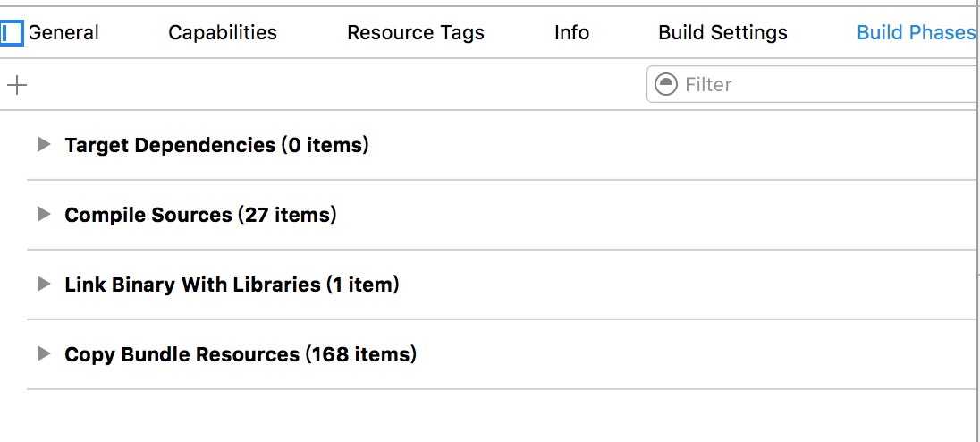Expand Target Dependencies disclosure triangle
This screenshot has height=442, width=980.
[x=43, y=144]
